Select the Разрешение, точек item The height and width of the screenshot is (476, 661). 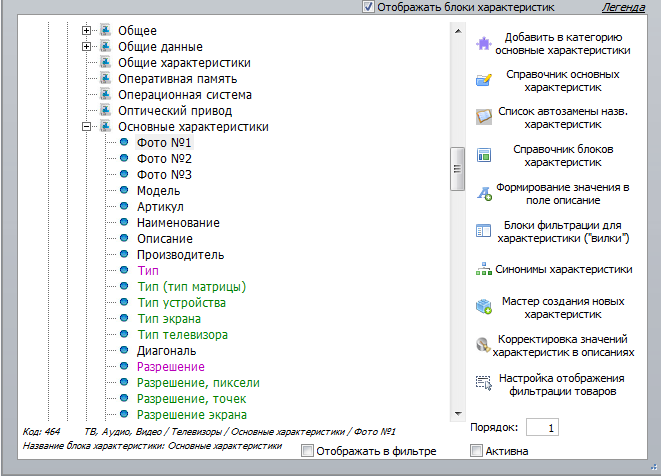(x=191, y=399)
